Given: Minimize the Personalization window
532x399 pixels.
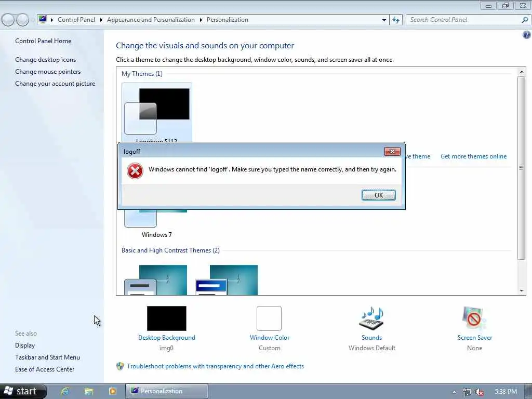Looking at the screenshot, I should [x=488, y=6].
